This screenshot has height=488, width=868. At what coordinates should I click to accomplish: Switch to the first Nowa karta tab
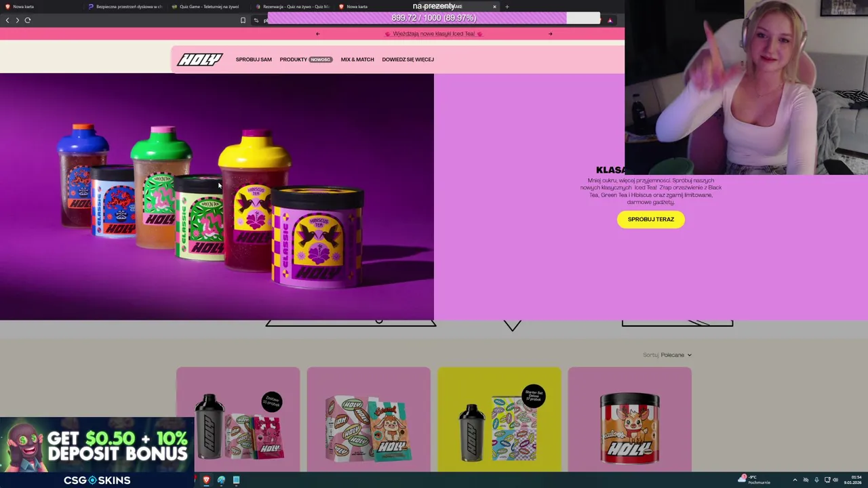tap(41, 7)
